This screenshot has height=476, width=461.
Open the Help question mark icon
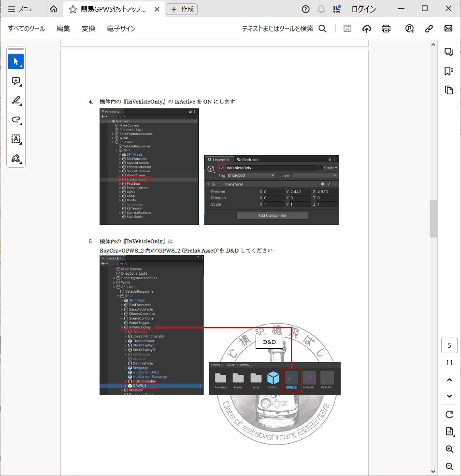point(306,9)
